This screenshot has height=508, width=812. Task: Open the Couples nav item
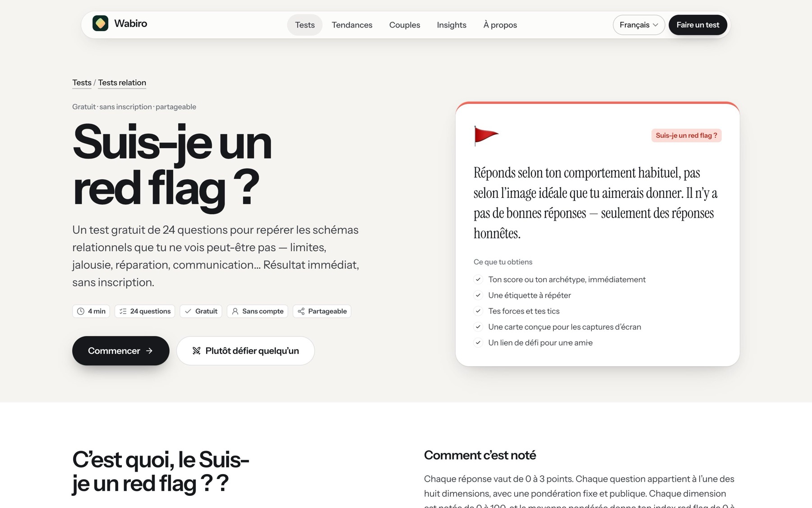[405, 25]
